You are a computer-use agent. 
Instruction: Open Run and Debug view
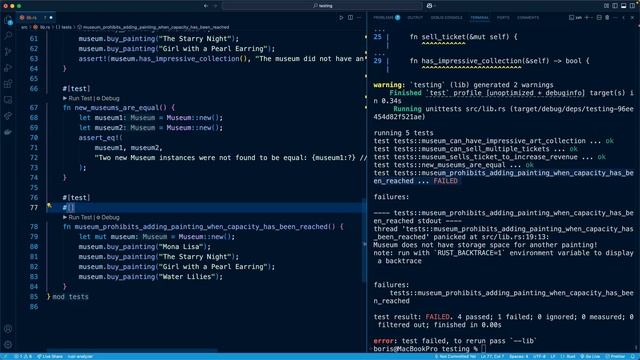point(8,68)
